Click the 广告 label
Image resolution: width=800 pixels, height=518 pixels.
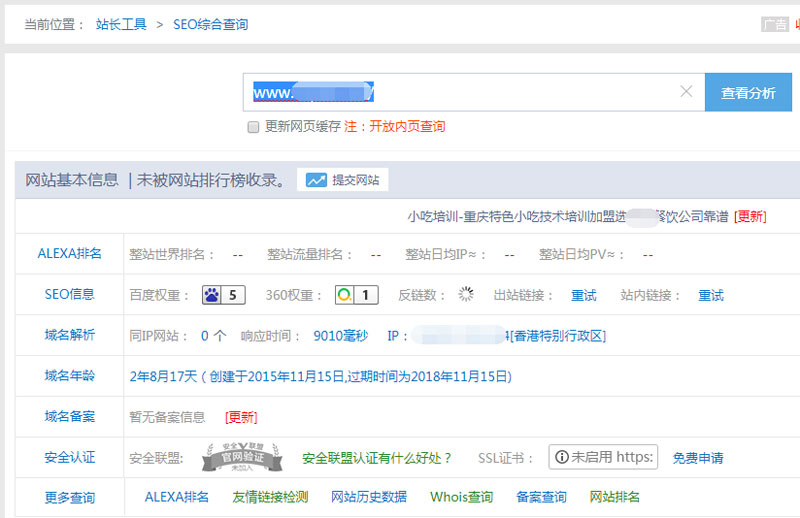click(x=775, y=24)
